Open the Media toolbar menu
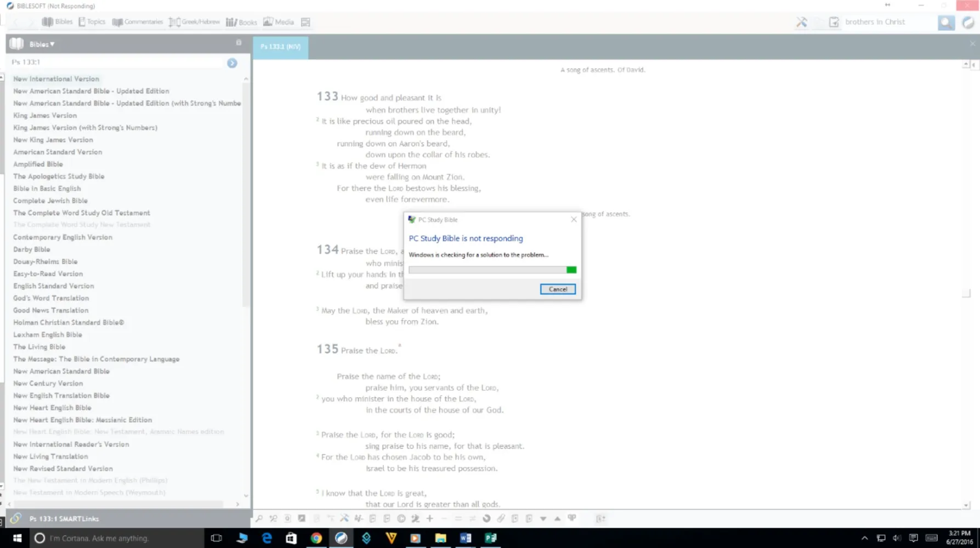This screenshot has width=980, height=548. tap(279, 22)
